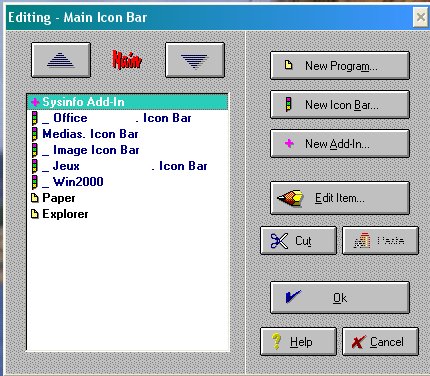This screenshot has height=376, width=430.
Task: Open the New Program dialog
Action: (340, 66)
